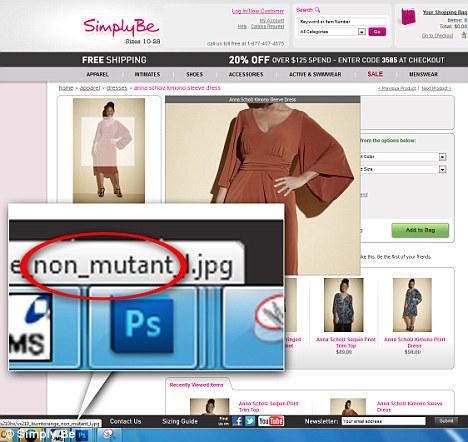
Task: Click the Go to Checkout link
Action: coord(437,35)
